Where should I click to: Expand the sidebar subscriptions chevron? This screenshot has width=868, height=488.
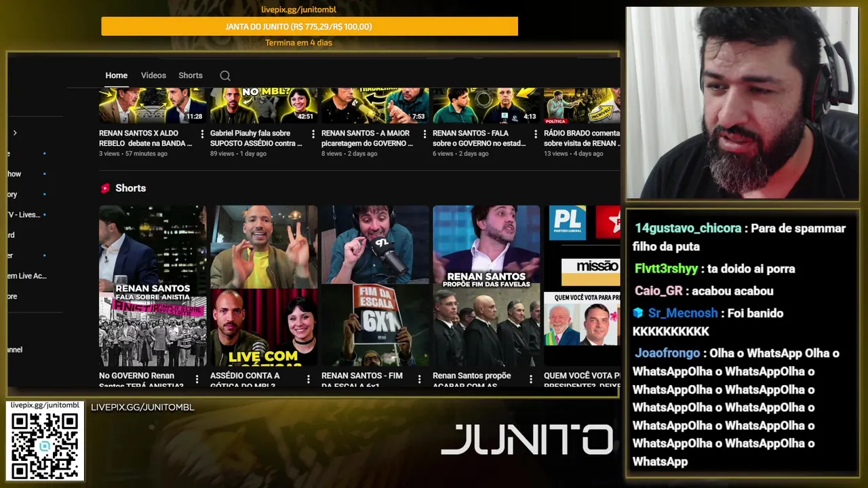point(15,133)
